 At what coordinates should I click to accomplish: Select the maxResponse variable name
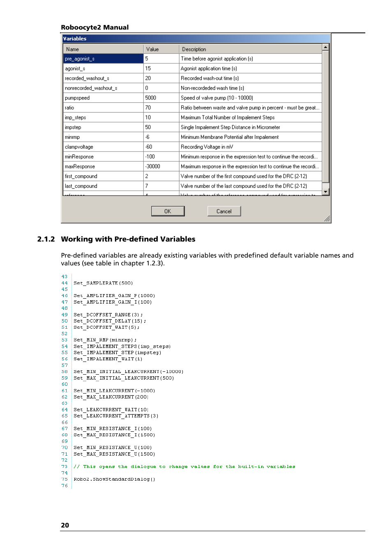click(x=80, y=167)
